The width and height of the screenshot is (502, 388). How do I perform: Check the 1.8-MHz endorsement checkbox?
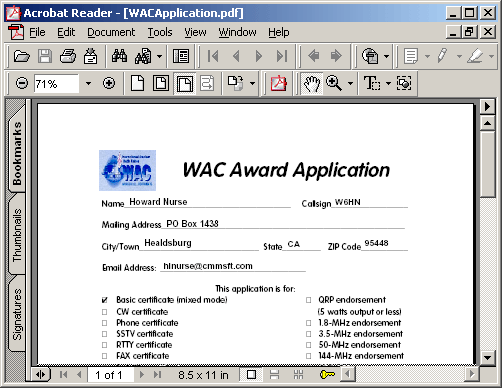coord(309,323)
